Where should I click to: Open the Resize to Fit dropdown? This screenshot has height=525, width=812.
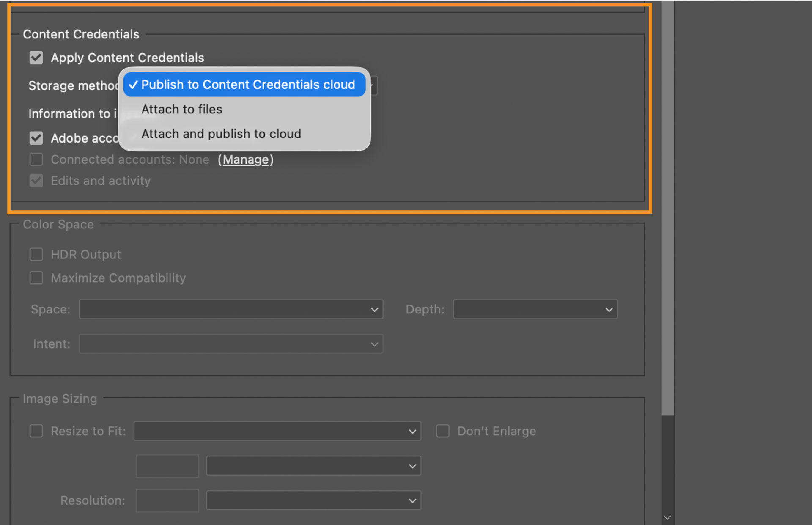[x=277, y=431]
